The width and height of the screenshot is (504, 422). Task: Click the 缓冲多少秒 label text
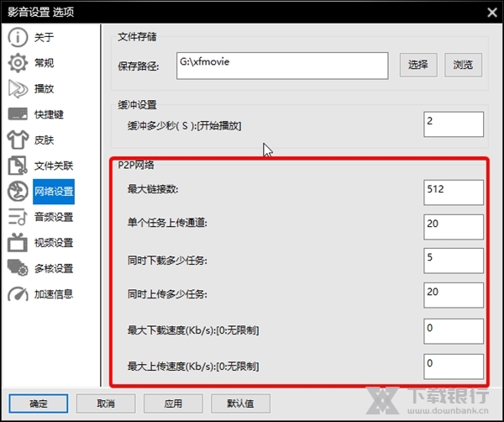coord(184,125)
